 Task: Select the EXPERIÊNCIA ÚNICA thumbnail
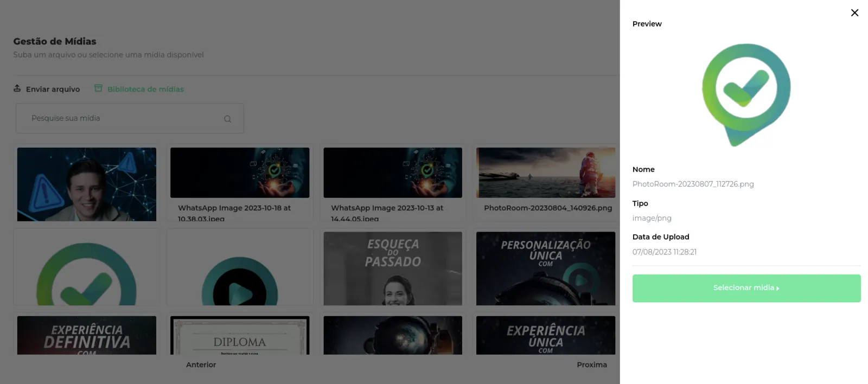click(546, 335)
